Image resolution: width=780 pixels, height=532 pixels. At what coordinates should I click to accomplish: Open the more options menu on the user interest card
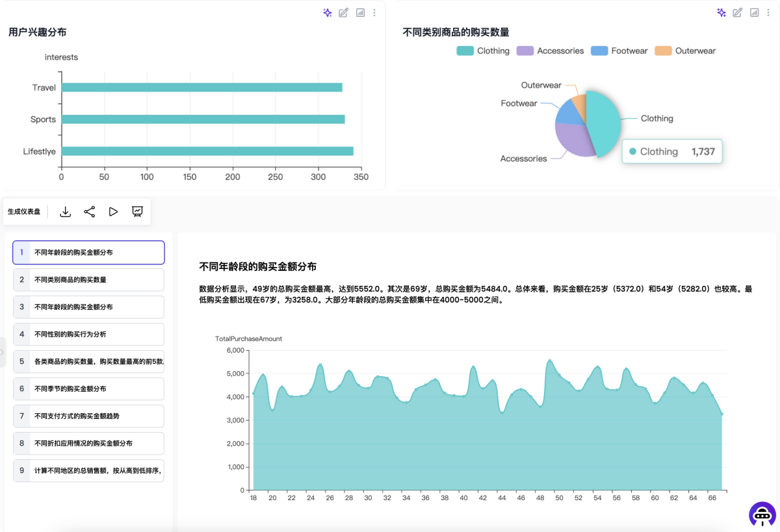pyautogui.click(x=374, y=12)
